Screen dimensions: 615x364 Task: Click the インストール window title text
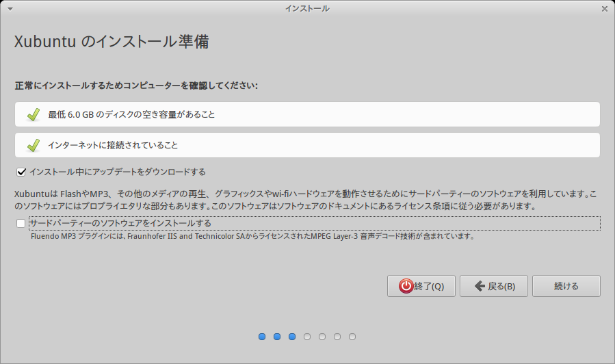pos(307,9)
